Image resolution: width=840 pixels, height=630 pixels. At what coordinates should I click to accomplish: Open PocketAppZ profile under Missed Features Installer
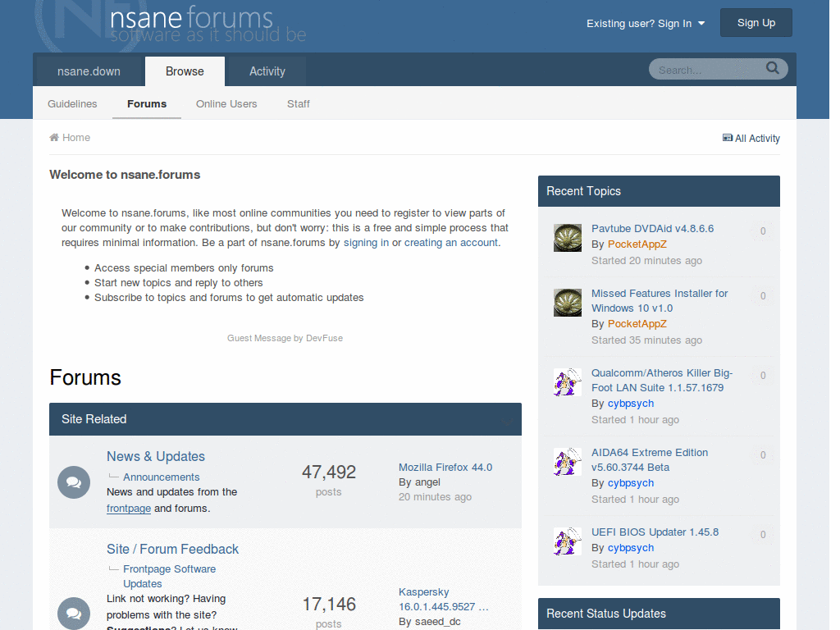(x=637, y=324)
